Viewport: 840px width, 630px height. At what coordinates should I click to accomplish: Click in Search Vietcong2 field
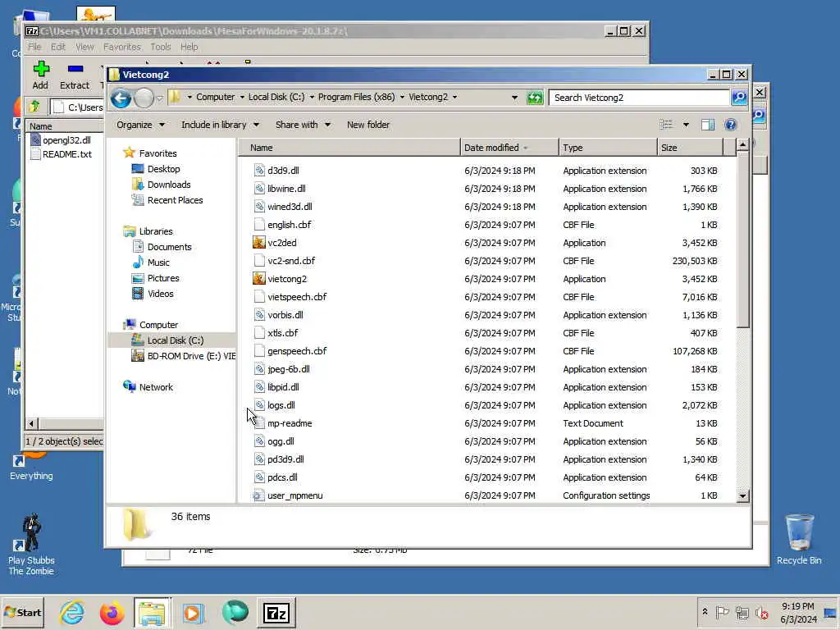[x=640, y=98]
